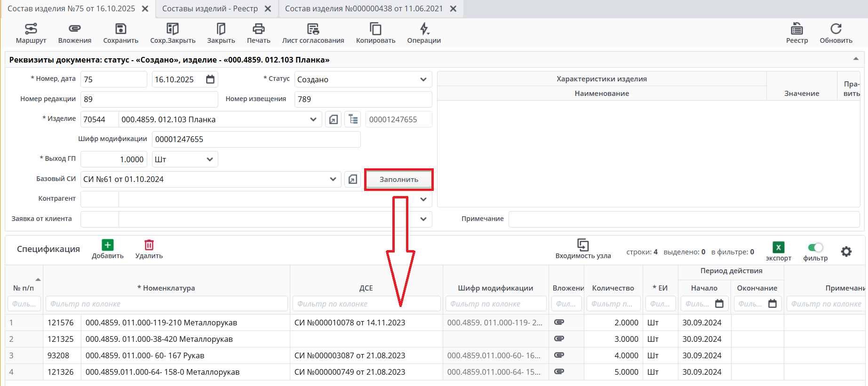
Task: Open specification table settings gear
Action: 846,252
